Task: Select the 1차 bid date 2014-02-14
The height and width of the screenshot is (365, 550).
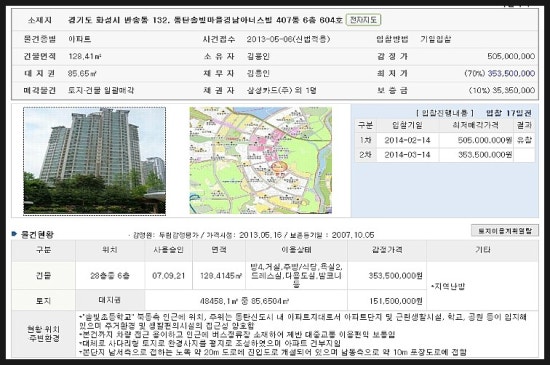Action: (x=407, y=140)
